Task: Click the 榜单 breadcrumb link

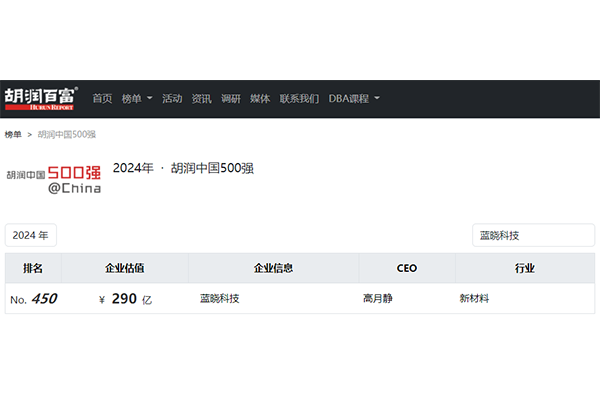Action: [x=13, y=134]
